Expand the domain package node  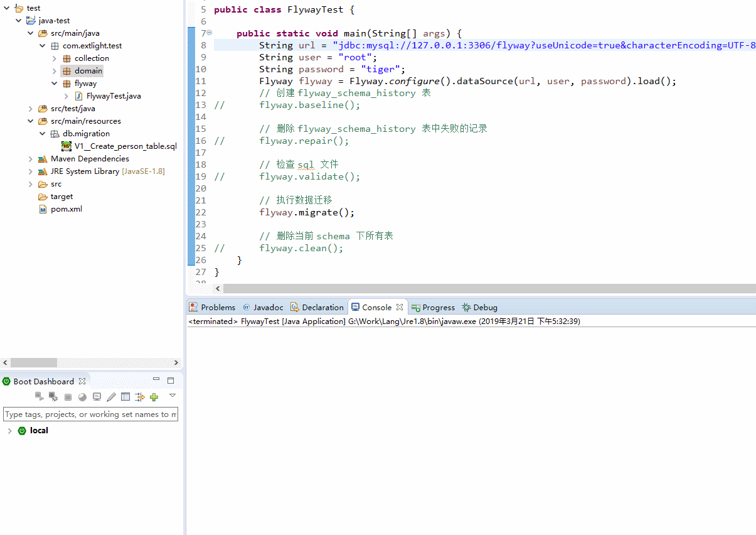tap(55, 71)
